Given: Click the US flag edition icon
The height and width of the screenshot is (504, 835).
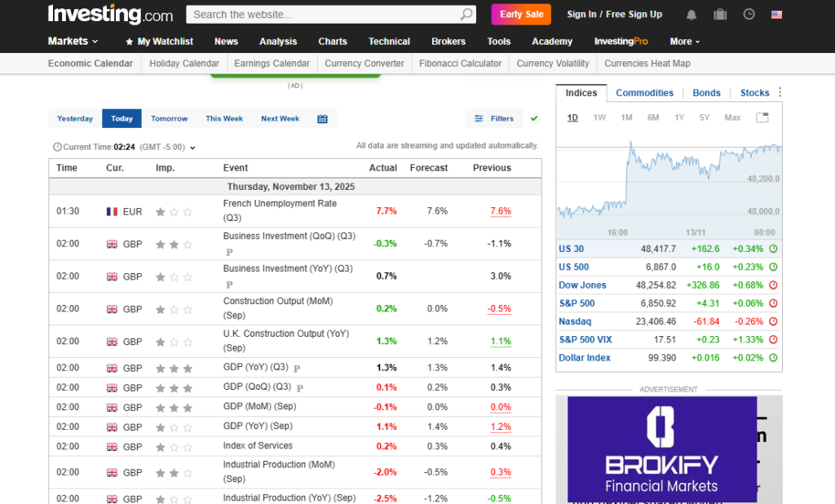Looking at the screenshot, I should 776,15.
